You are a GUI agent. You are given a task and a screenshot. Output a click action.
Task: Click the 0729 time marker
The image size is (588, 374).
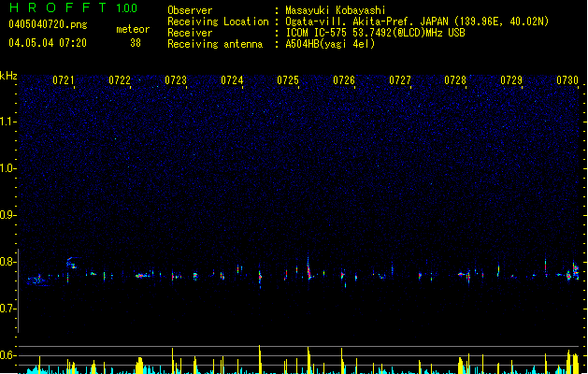pos(511,80)
